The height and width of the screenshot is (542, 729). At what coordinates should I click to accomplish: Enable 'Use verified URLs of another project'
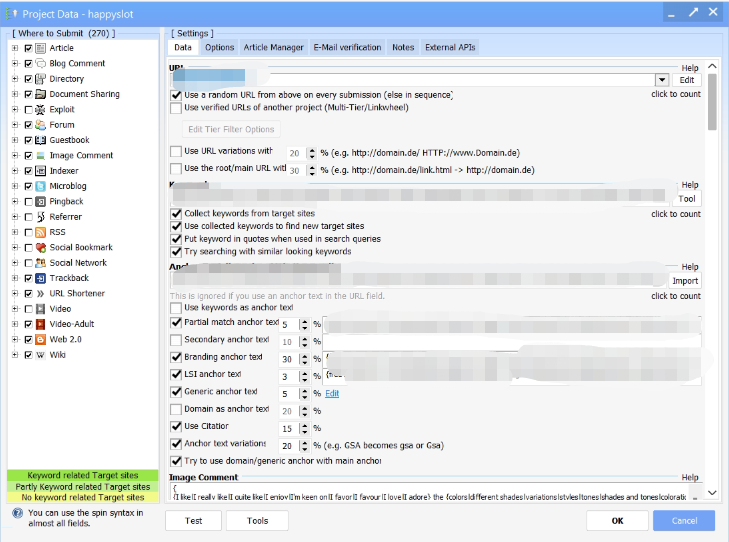click(x=176, y=108)
